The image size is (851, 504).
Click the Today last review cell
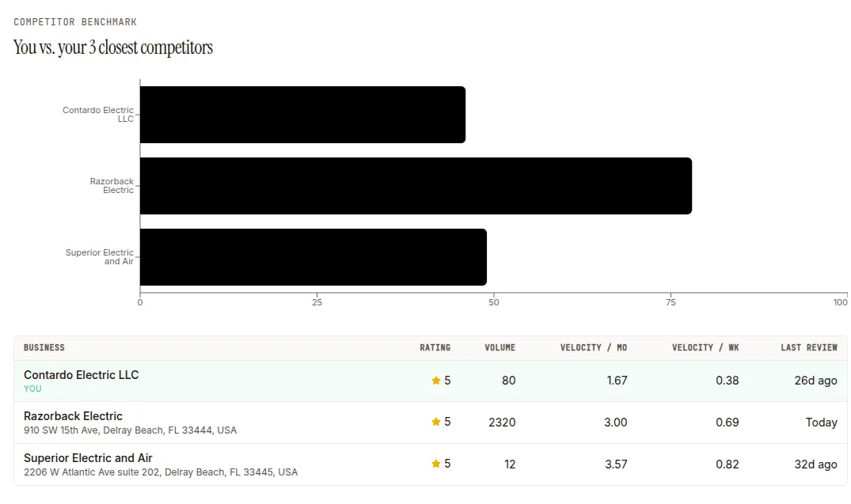821,423
